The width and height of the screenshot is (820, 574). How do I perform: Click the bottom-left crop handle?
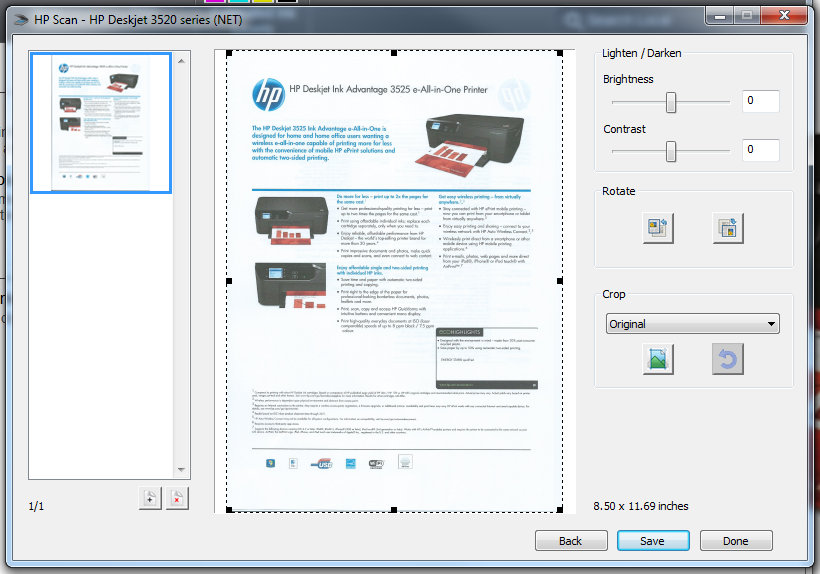[x=229, y=509]
